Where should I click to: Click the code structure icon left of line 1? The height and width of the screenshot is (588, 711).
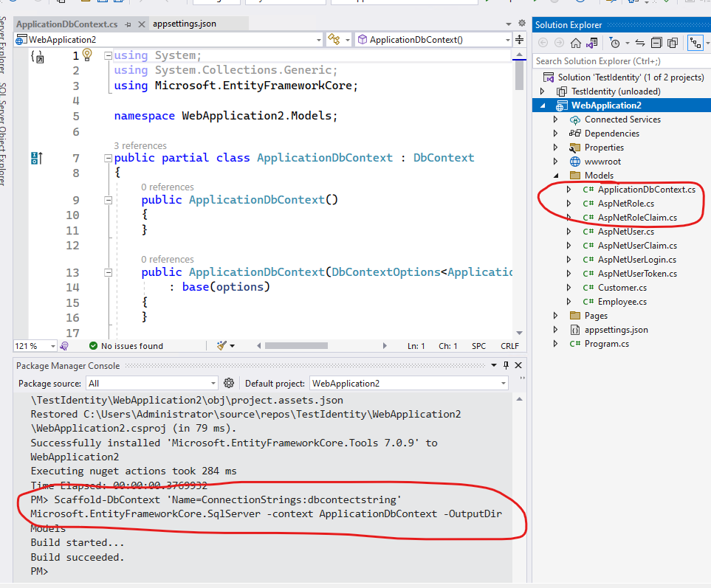point(37,57)
